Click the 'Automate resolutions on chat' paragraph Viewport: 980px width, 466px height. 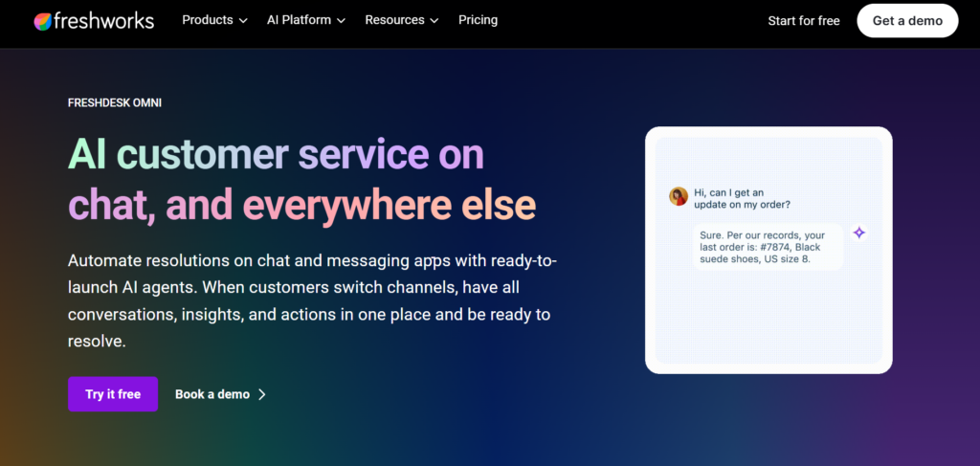pyautogui.click(x=313, y=301)
